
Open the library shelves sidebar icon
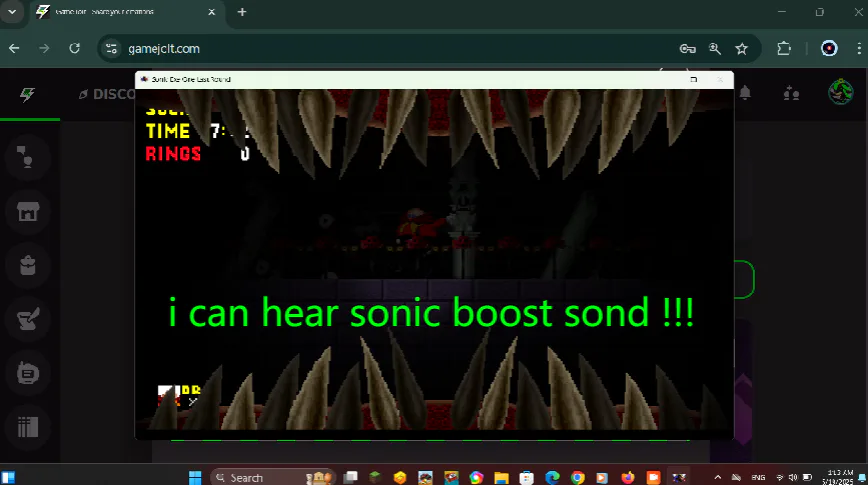point(28,427)
